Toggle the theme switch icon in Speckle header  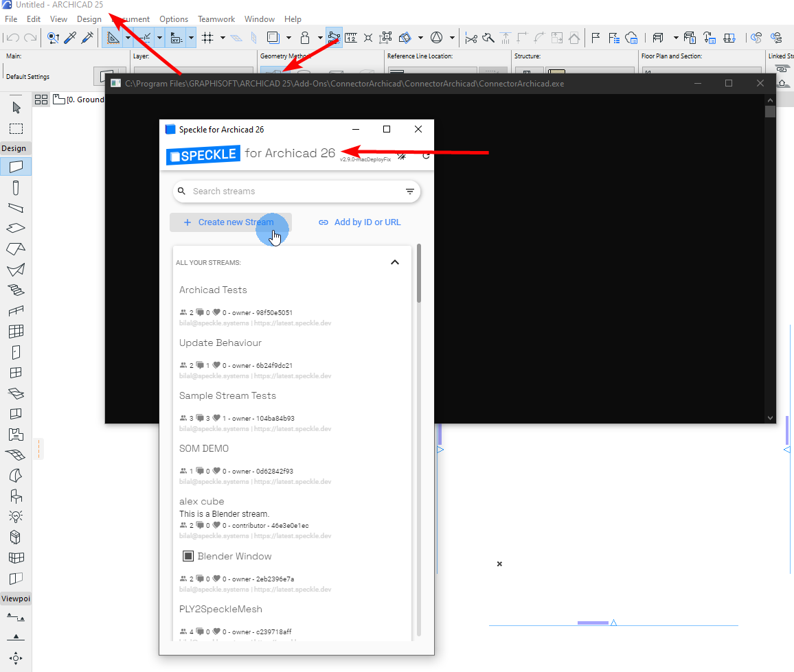(x=402, y=156)
